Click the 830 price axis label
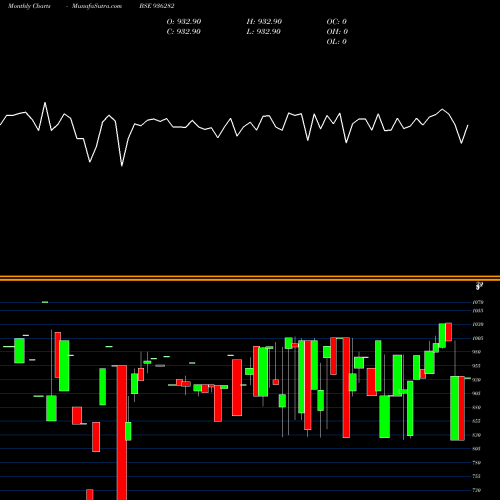The width and height of the screenshot is (500, 500). (477, 435)
